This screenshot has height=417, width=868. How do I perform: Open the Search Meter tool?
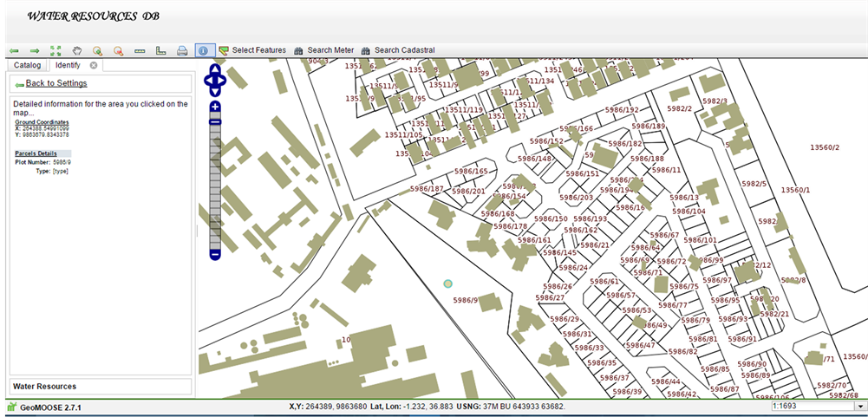coord(323,50)
